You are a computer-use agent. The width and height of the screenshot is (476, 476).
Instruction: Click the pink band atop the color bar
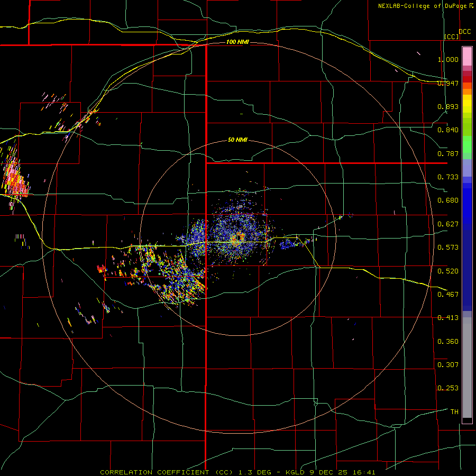pyautogui.click(x=467, y=57)
